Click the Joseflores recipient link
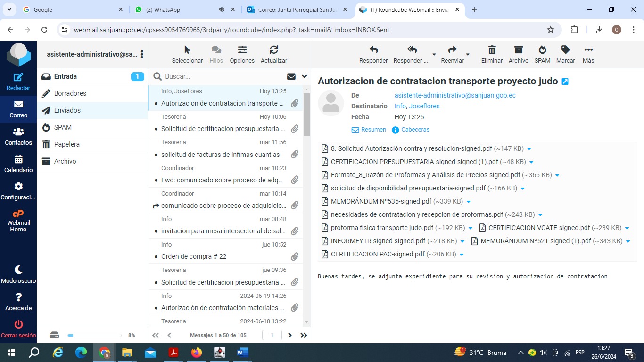Screen dimensions: 644x362 coord(424,106)
